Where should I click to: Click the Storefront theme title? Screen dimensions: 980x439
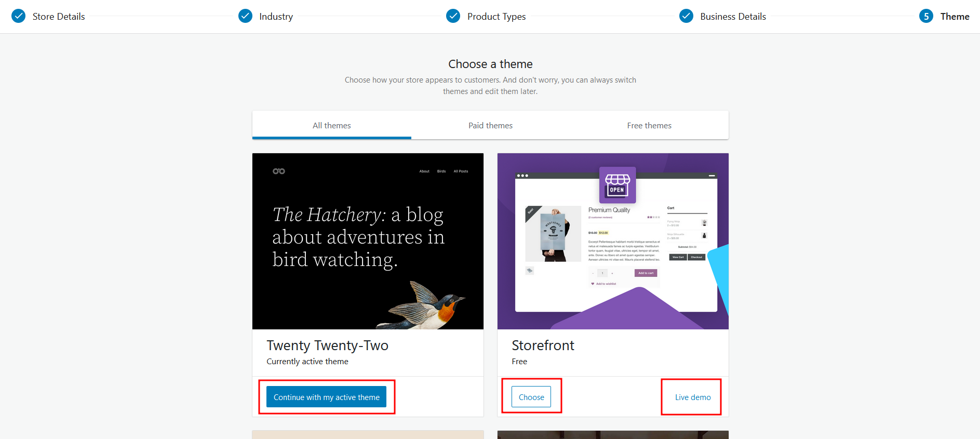pyautogui.click(x=543, y=345)
